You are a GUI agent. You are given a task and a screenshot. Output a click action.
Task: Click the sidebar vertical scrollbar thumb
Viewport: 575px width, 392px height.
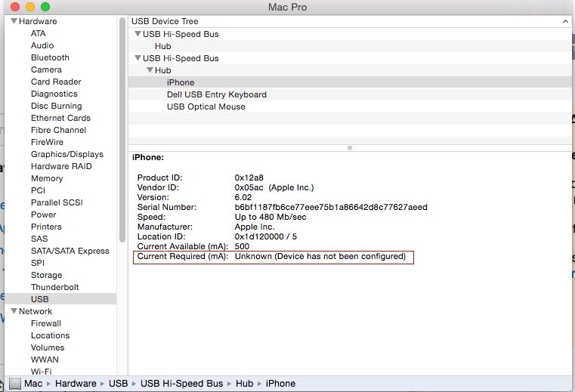point(122,130)
